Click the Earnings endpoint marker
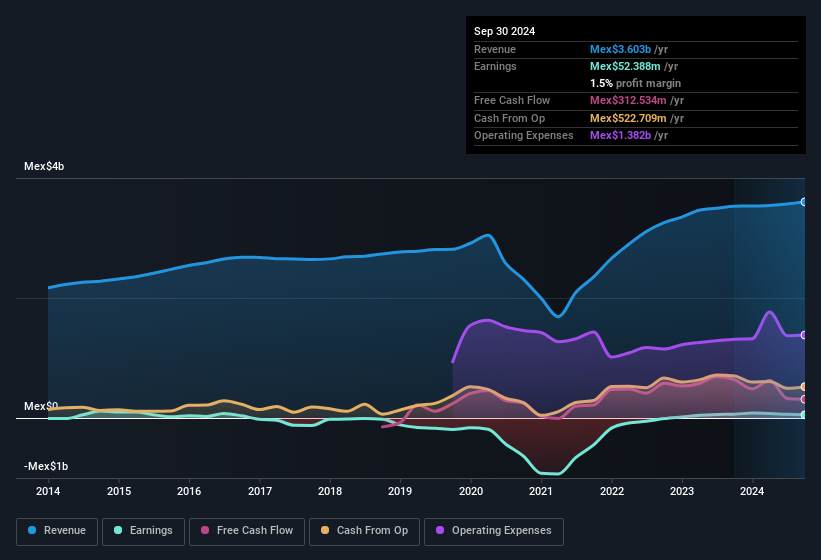821x560 pixels. tap(804, 415)
